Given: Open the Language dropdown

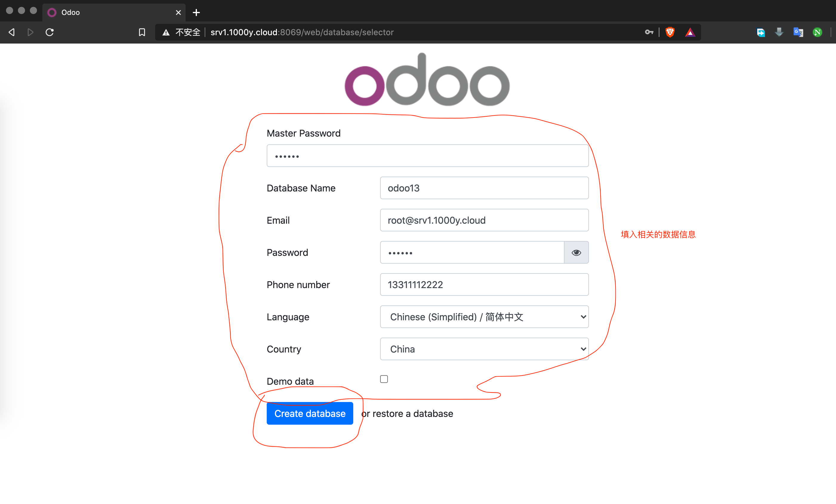Looking at the screenshot, I should click(484, 317).
